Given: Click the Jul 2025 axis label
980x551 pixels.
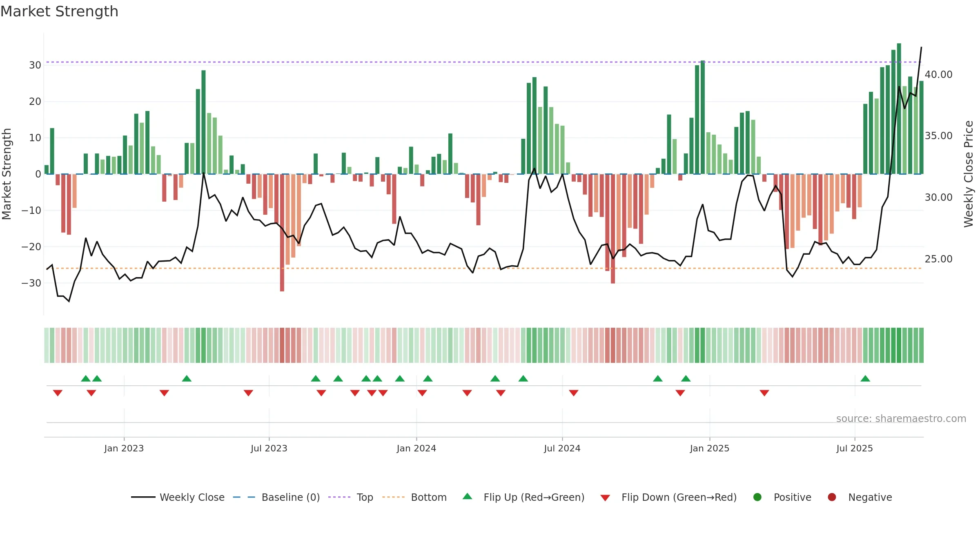Looking at the screenshot, I should point(854,448).
